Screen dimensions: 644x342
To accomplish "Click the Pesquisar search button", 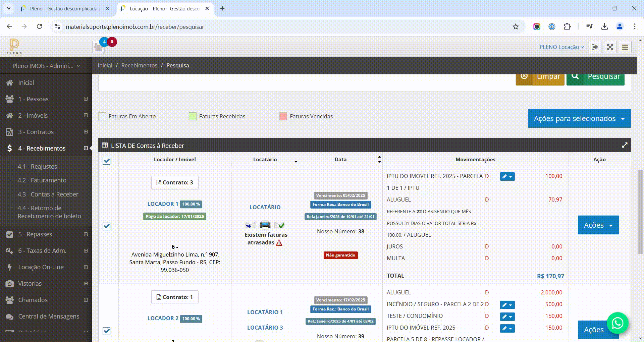I will 595,76.
